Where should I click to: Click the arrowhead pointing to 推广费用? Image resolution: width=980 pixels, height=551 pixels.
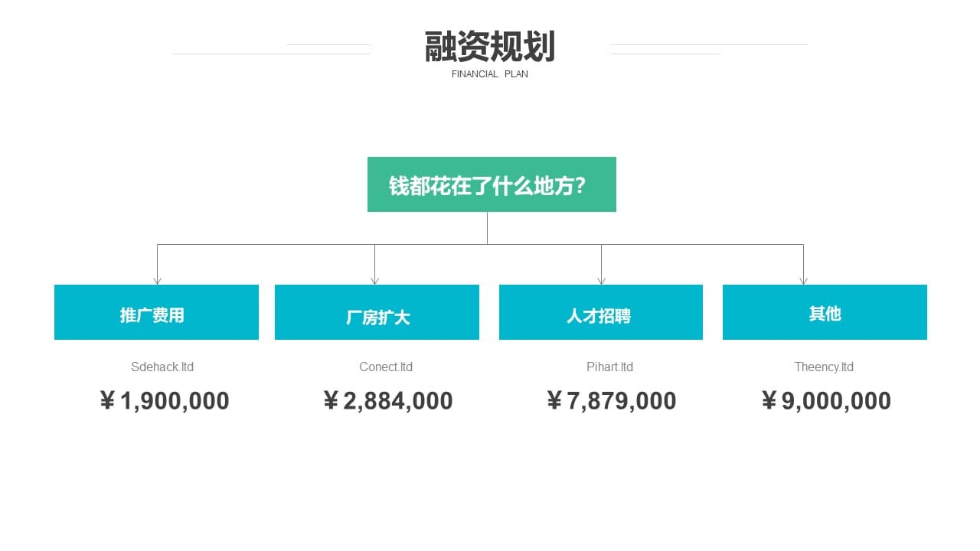click(x=157, y=281)
